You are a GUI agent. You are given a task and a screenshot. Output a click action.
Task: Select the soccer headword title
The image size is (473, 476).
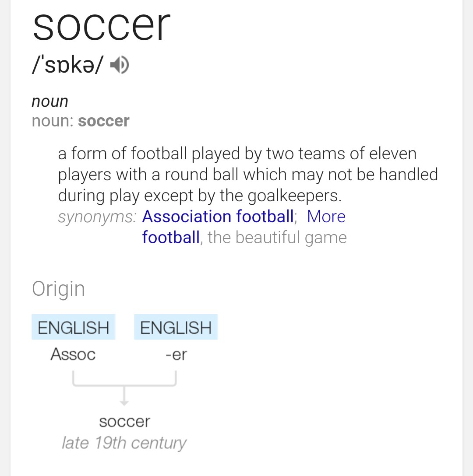coord(102,25)
